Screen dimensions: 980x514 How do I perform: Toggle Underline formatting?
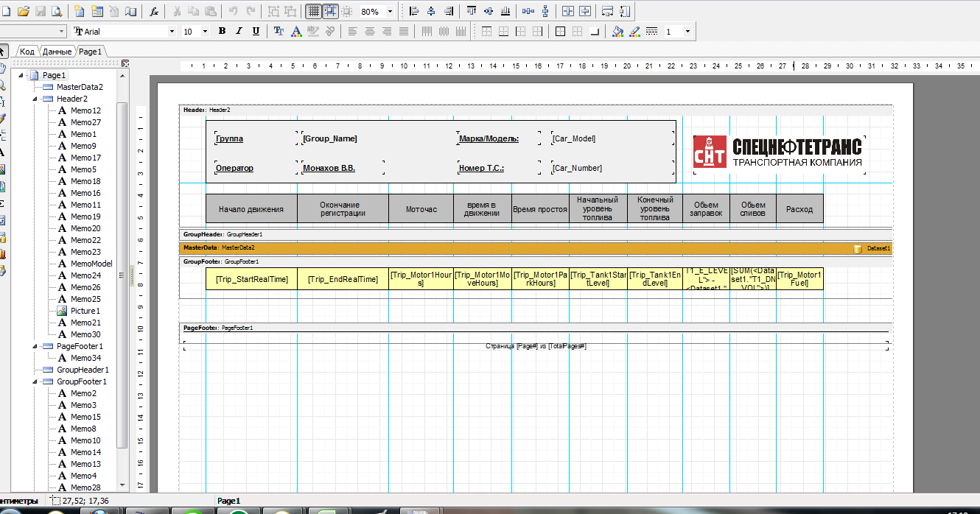pyautogui.click(x=256, y=32)
